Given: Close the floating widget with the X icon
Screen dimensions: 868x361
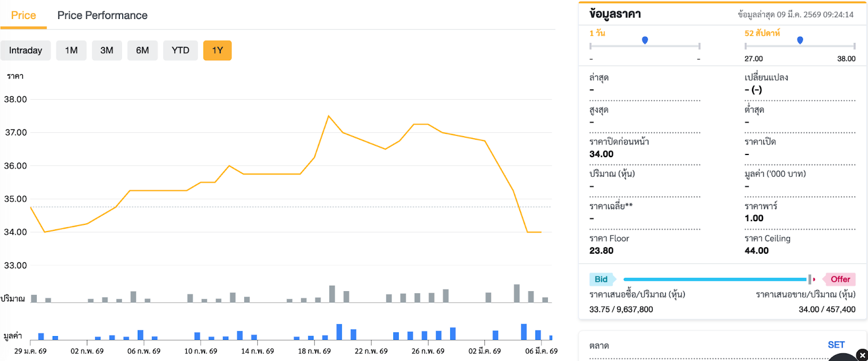Looking at the screenshot, I should [x=862, y=355].
